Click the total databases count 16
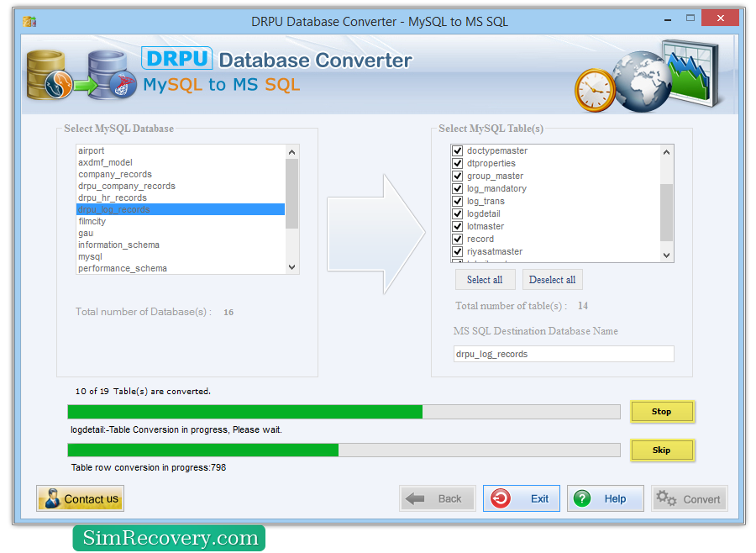 tap(228, 312)
